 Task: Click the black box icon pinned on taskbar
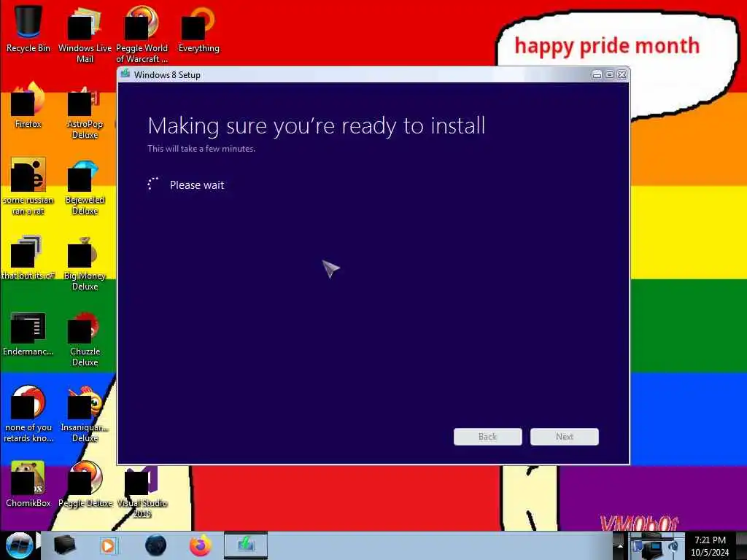coord(64,545)
